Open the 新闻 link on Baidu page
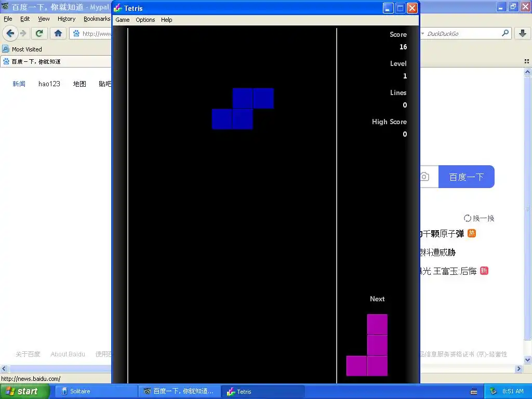Image resolution: width=532 pixels, height=399 pixels. 19,84
